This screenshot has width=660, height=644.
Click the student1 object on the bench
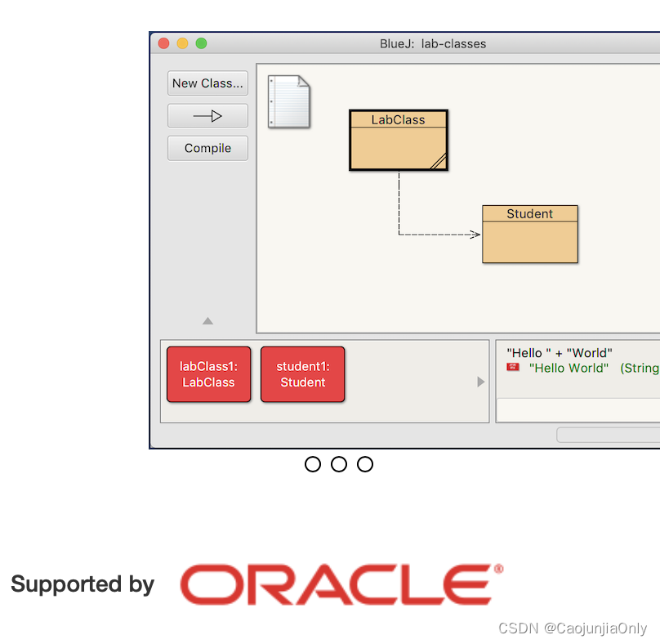(303, 374)
